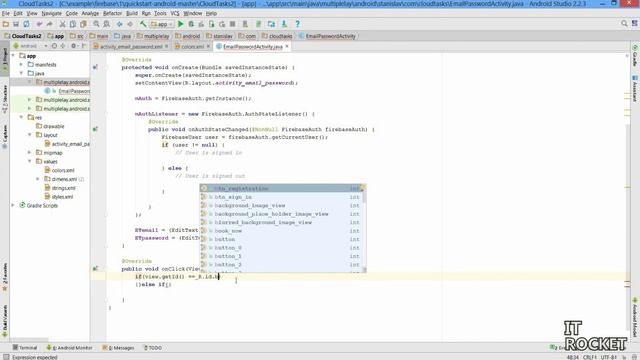
Task: Open the Navigate menu
Action: click(51, 13)
